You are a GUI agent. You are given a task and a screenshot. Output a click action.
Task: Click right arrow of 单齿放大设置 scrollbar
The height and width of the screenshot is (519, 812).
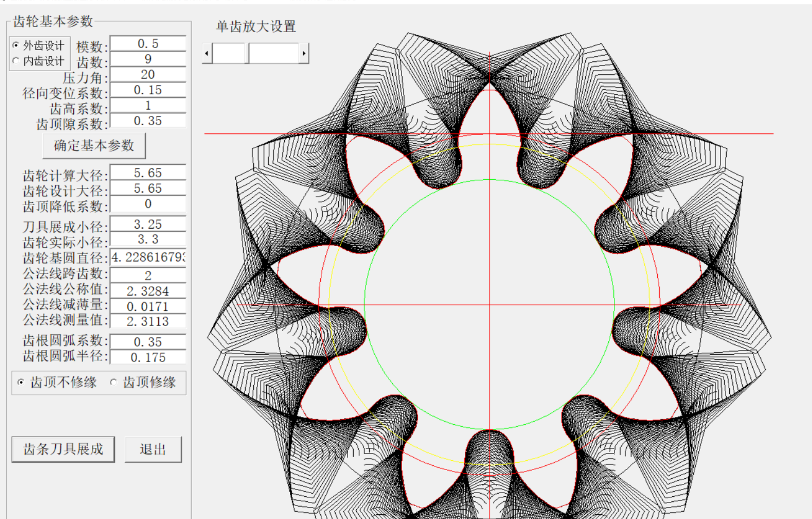pyautogui.click(x=304, y=54)
